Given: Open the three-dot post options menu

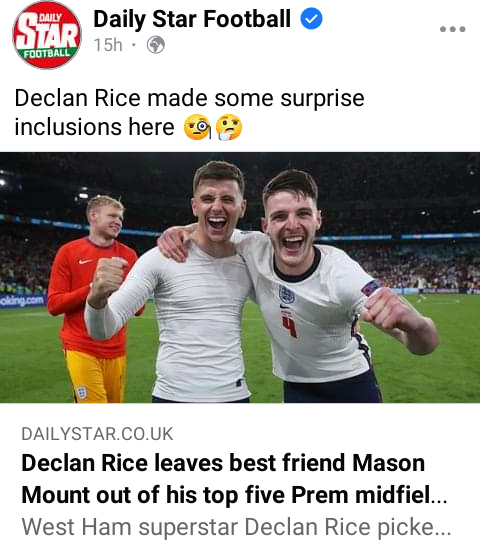Looking at the screenshot, I should (x=453, y=29).
